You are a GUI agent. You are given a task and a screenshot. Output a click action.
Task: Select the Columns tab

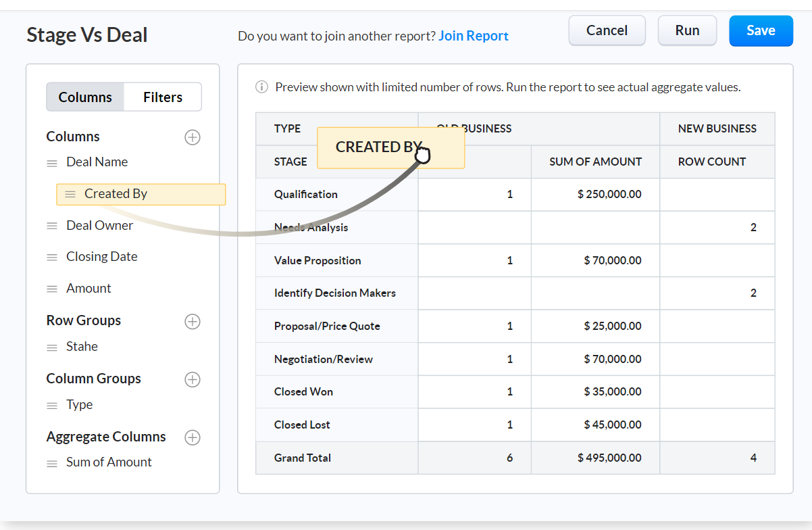coord(85,97)
